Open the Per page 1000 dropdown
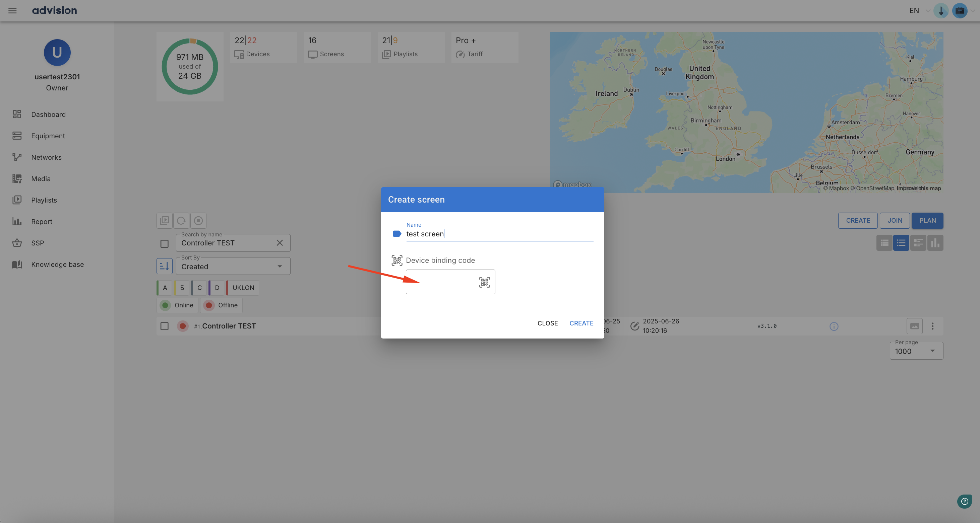The height and width of the screenshot is (523, 980). point(916,351)
